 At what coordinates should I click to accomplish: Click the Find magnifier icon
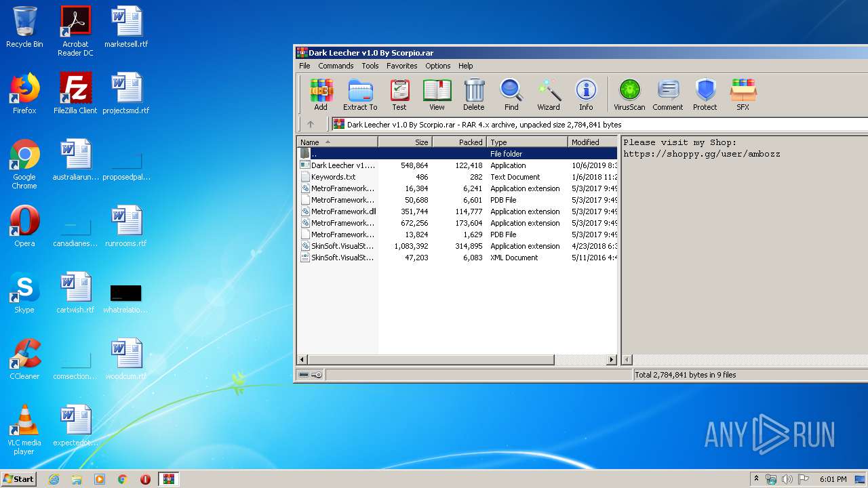pyautogui.click(x=511, y=95)
